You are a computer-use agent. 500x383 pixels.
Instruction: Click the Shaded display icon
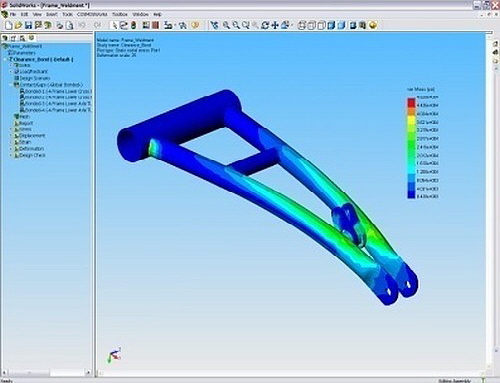341,25
